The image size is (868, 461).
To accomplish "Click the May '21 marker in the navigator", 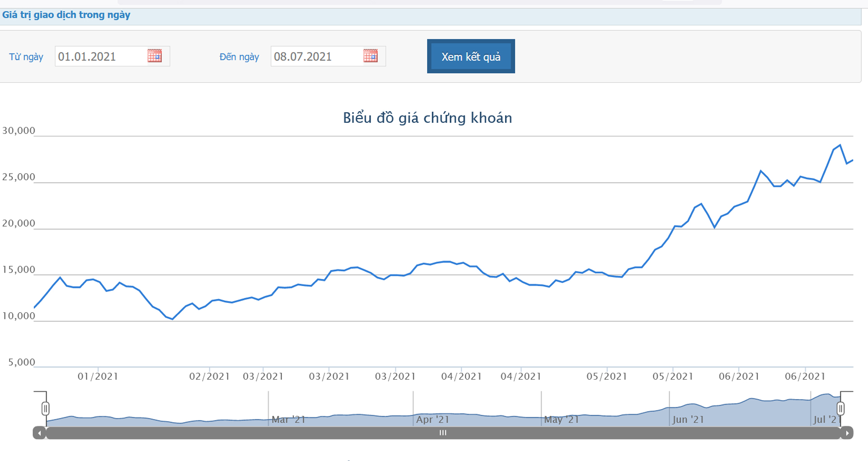I will pyautogui.click(x=561, y=419).
